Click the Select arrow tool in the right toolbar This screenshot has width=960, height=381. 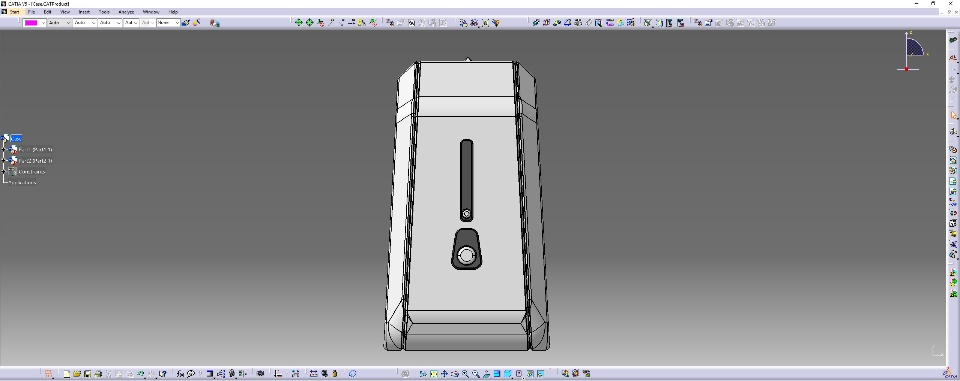[x=953, y=115]
